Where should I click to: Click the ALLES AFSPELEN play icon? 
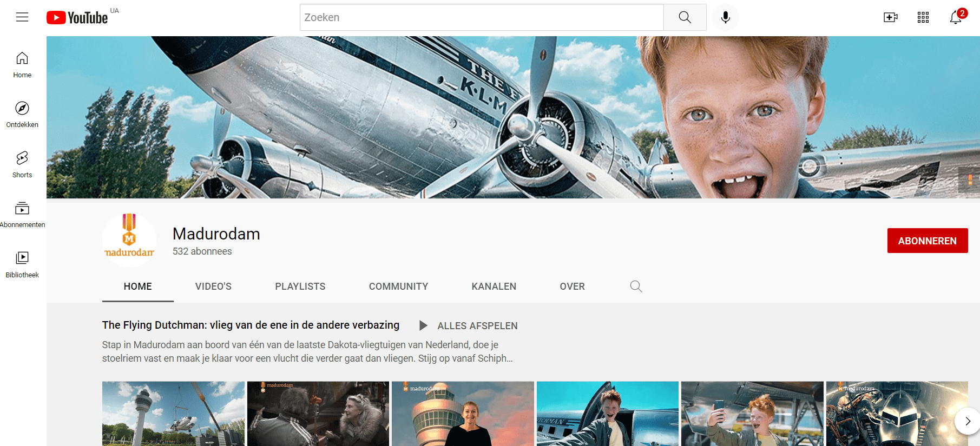423,325
